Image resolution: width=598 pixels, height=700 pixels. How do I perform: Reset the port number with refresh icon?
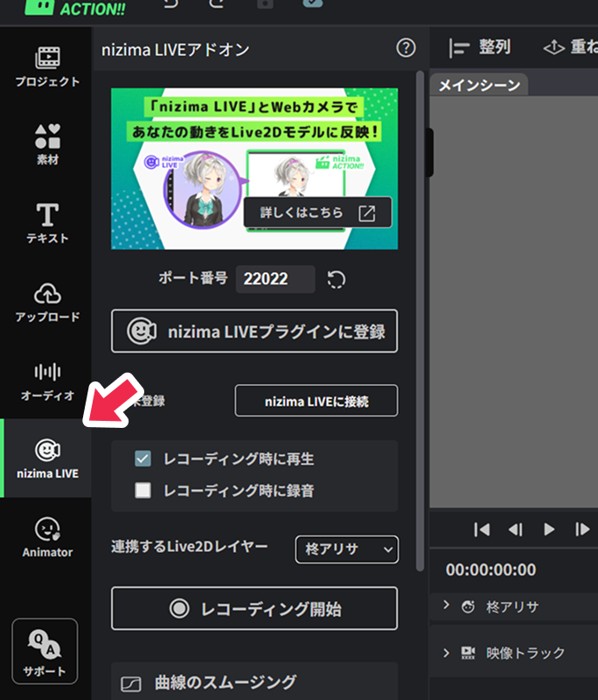(x=337, y=279)
